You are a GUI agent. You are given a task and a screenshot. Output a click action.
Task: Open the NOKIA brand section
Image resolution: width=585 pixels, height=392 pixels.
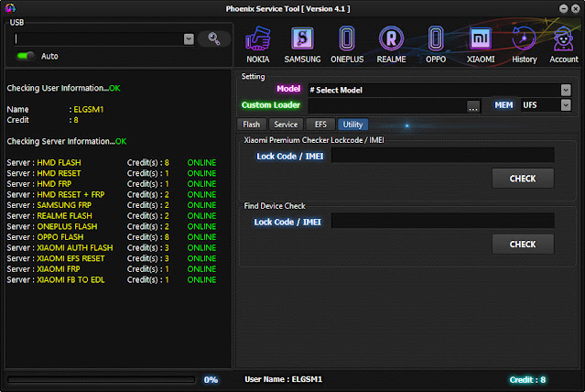(x=257, y=45)
